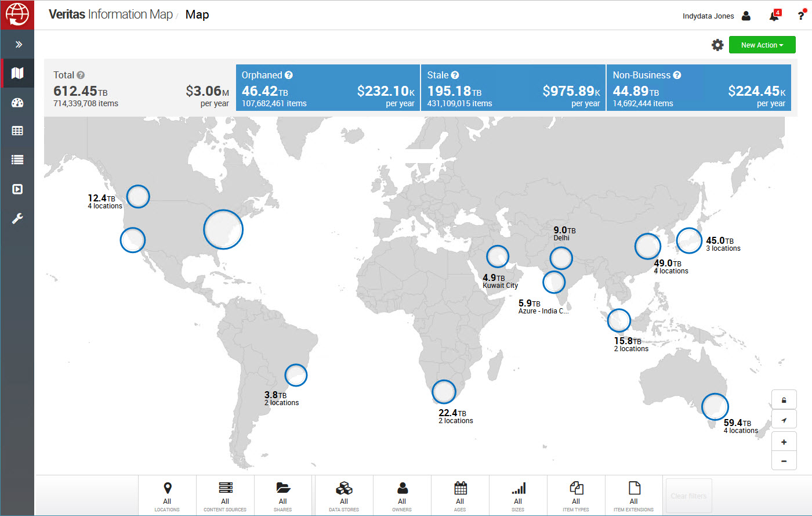Click the Kuwait City map circle

click(498, 256)
